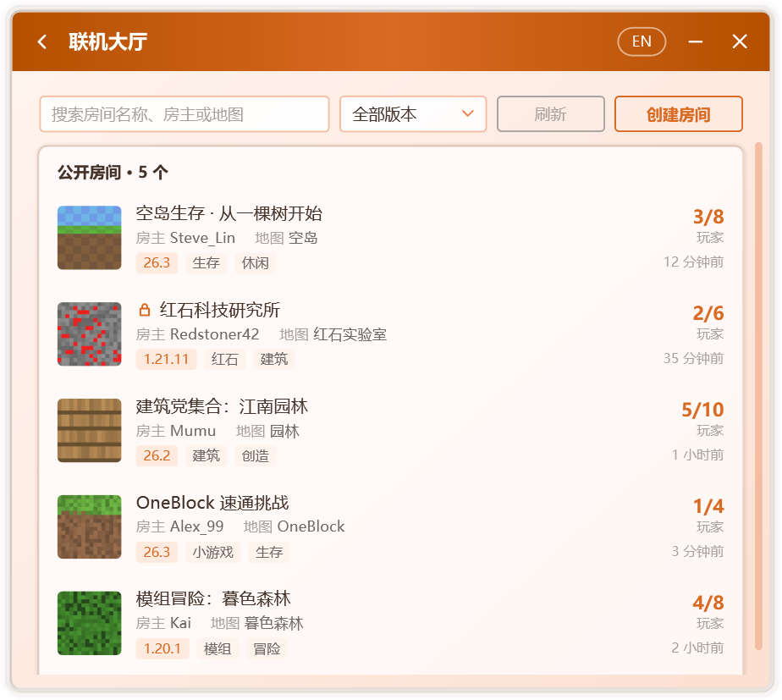Screen dimensions: 782x700
Task: Select room title 建筑党集合：江南园林
Action: point(222,406)
